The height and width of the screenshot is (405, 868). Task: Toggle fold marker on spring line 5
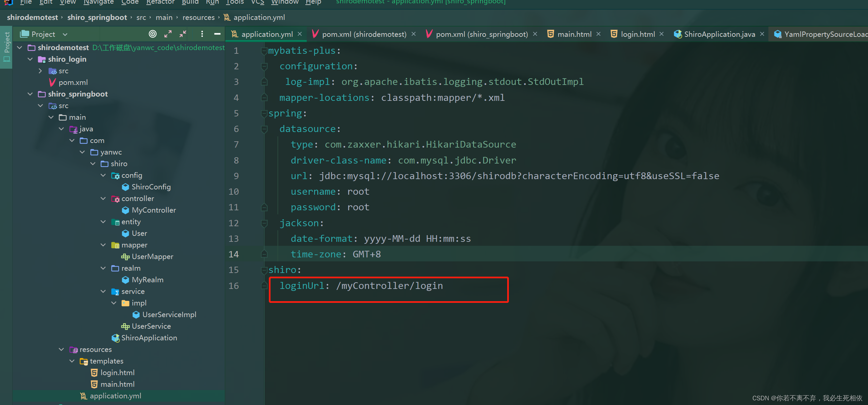264,113
